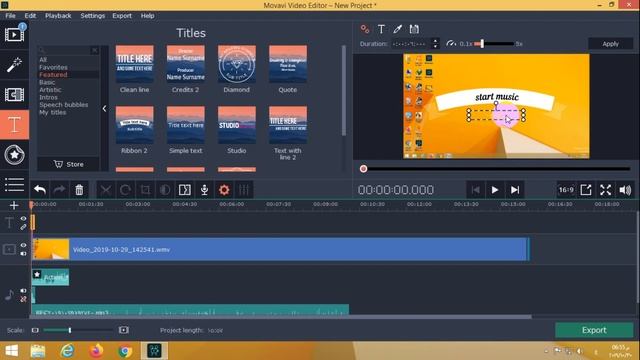Click the Volume speaker icon
The width and height of the screenshot is (640, 360).
625,190
